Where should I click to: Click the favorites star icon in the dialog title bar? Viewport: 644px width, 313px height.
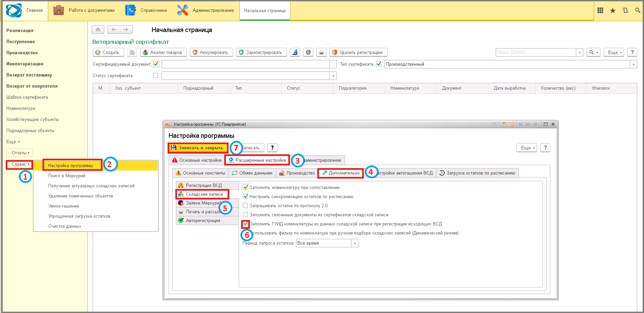494,124
